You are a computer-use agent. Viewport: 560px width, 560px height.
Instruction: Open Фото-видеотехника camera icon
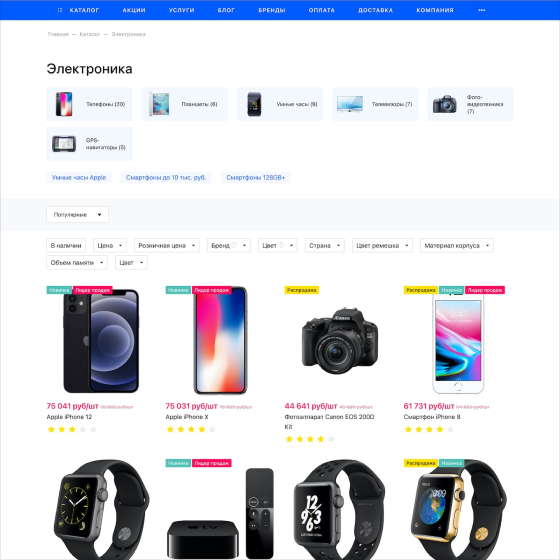click(445, 104)
